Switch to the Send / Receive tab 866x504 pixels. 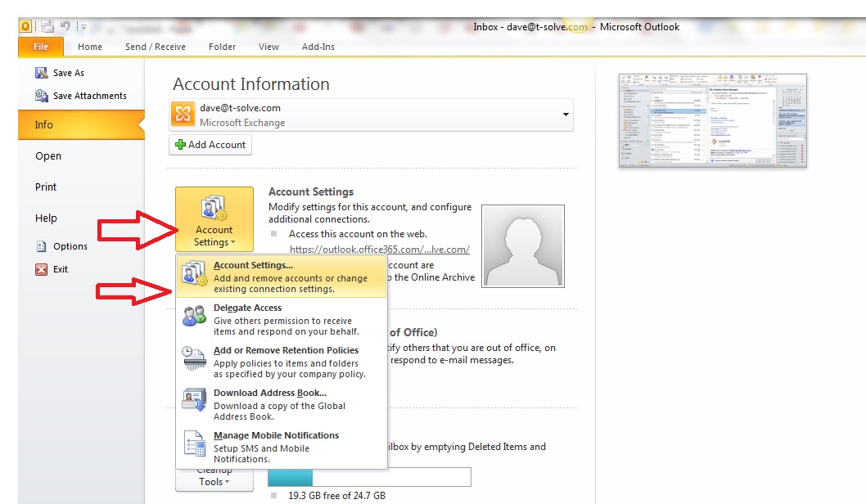click(x=156, y=47)
